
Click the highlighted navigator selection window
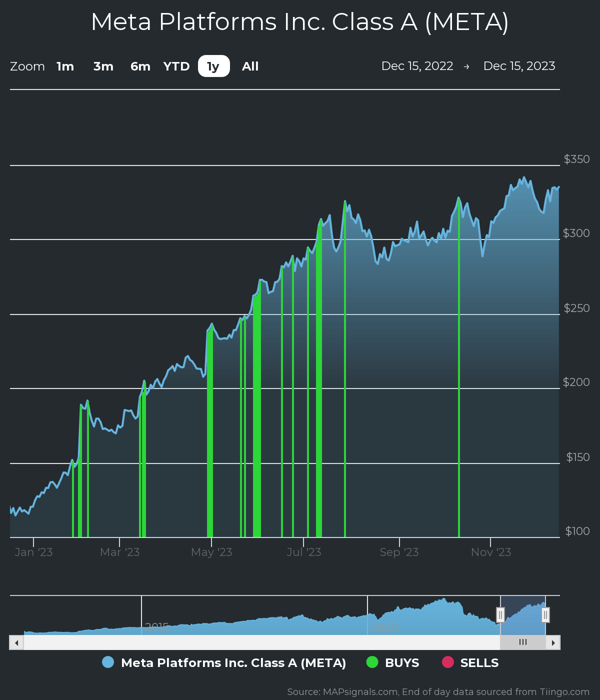(523, 615)
